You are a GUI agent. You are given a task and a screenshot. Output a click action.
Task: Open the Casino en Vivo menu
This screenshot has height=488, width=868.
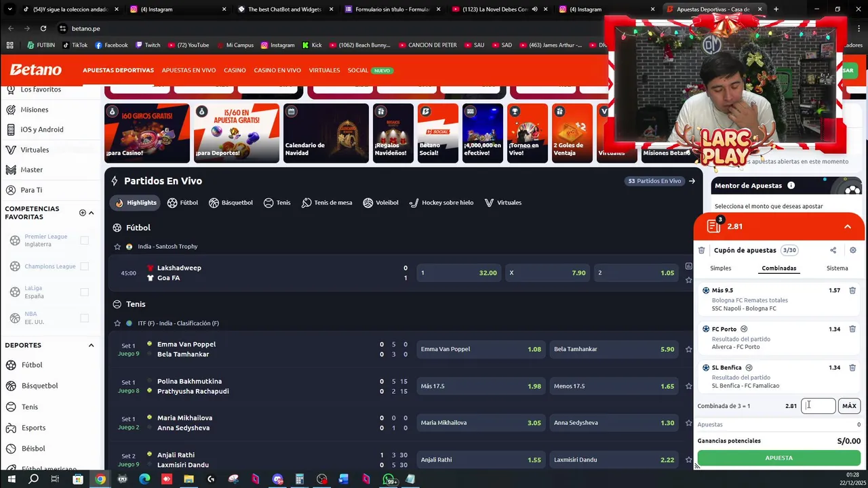click(x=277, y=70)
